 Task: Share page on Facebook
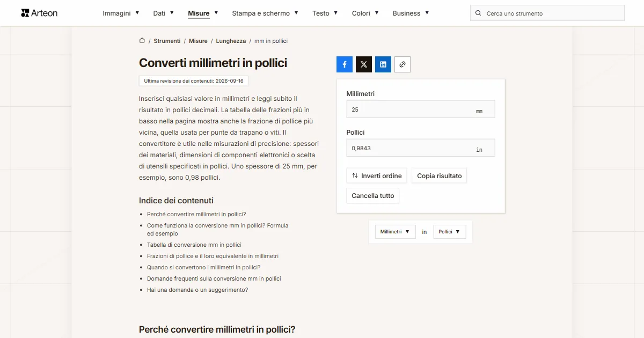[x=345, y=64]
